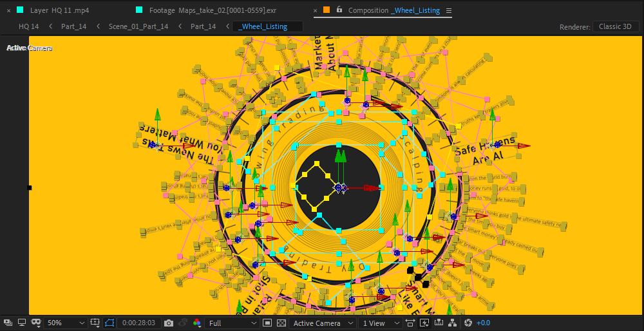Open the Full resolution dropdown
The image size is (644, 331).
231,323
